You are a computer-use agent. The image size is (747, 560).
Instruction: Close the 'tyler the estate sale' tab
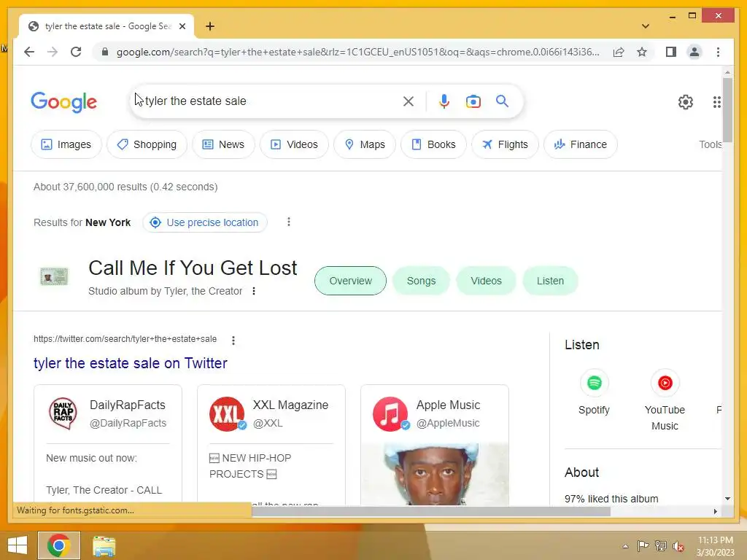(182, 26)
